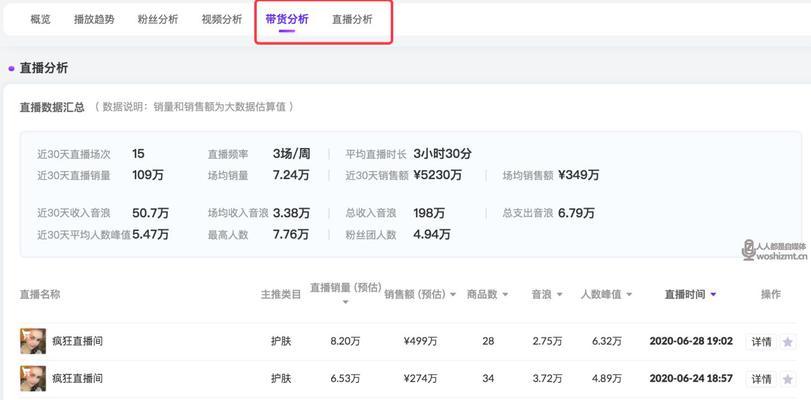The image size is (811, 400).
Task: Switch to 播放趋势 tab
Action: point(94,19)
